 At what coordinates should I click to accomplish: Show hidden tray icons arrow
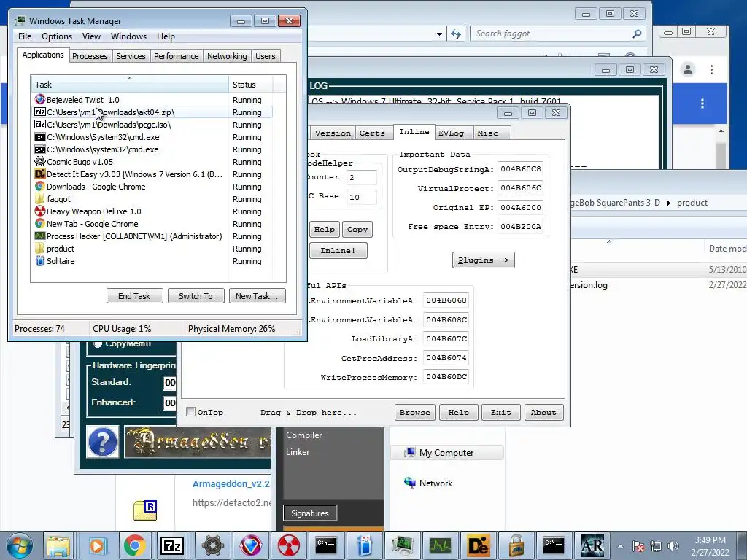(x=620, y=546)
